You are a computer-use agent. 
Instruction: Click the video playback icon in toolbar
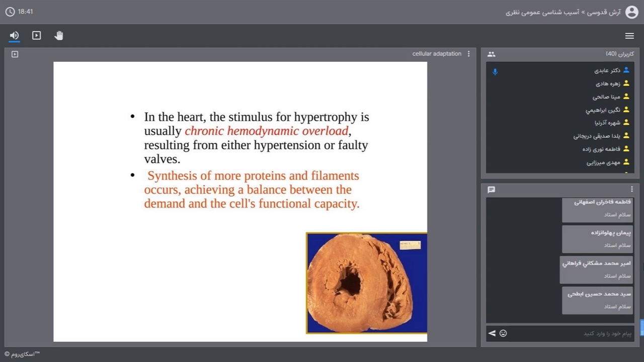37,35
